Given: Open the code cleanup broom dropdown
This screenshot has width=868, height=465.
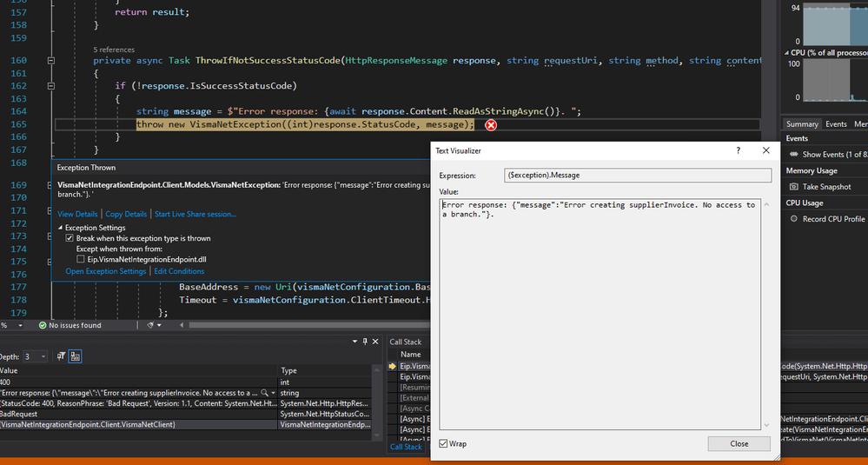Looking at the screenshot, I should (x=159, y=325).
